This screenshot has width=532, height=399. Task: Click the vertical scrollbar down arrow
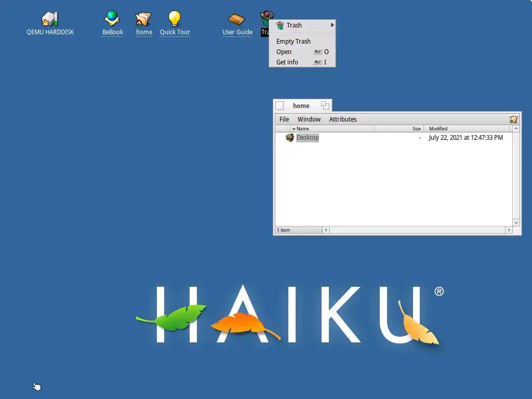tap(516, 223)
